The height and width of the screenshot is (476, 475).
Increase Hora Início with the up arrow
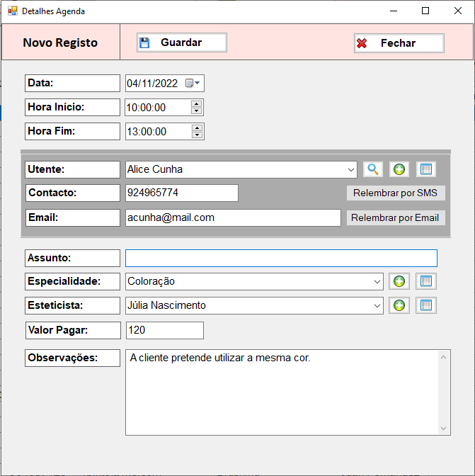[197, 104]
